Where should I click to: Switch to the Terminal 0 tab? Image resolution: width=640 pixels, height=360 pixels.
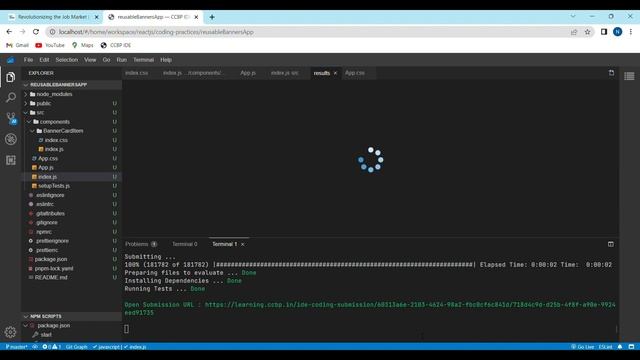tap(184, 244)
